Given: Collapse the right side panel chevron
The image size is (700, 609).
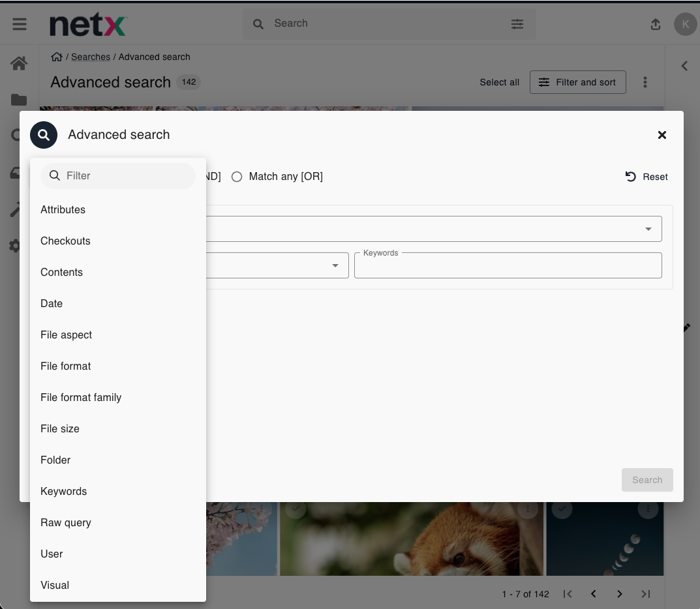Looking at the screenshot, I should (684, 66).
